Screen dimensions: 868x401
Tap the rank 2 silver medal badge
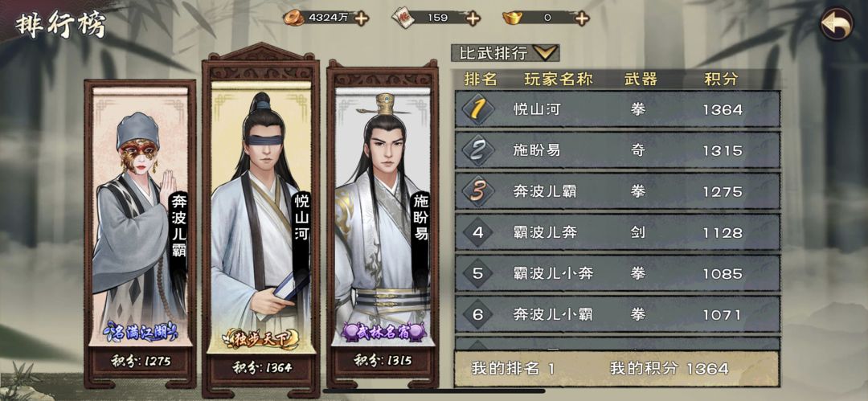pos(477,150)
